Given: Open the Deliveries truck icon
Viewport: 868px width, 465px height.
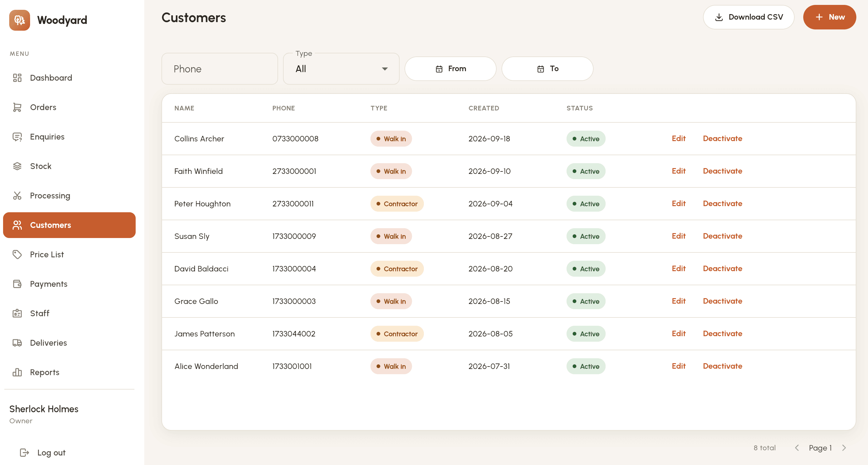Looking at the screenshot, I should [17, 343].
